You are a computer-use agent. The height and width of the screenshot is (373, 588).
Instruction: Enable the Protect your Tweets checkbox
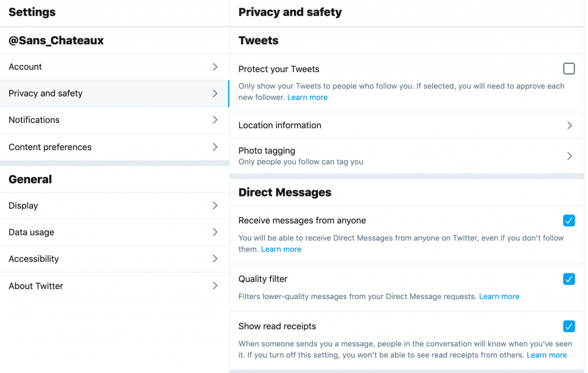568,69
